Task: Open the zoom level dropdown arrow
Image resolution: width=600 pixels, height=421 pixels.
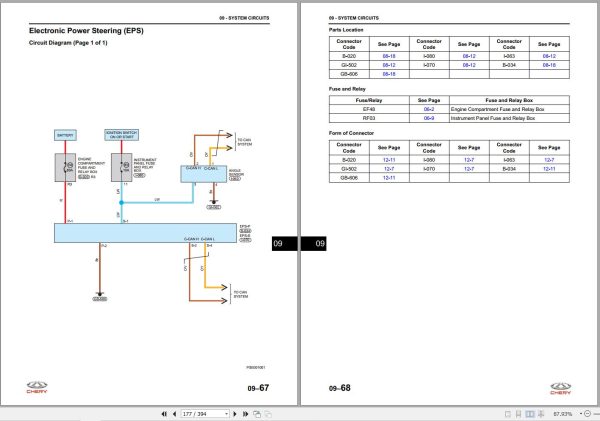Action: [x=580, y=414]
